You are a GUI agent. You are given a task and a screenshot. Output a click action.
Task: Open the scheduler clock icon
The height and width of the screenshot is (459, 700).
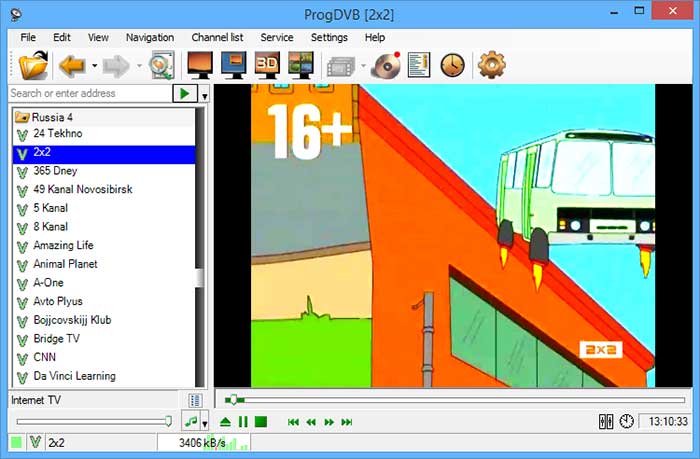[x=453, y=66]
